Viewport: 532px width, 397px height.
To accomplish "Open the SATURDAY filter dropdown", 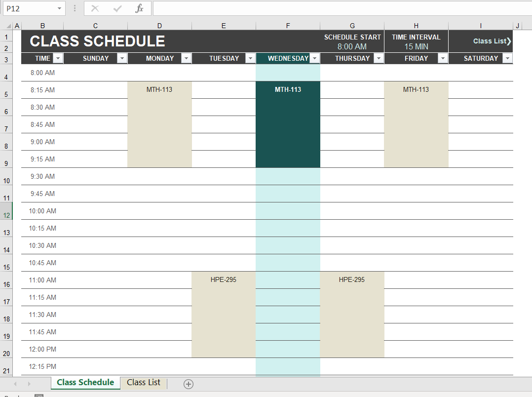I will click(x=507, y=58).
